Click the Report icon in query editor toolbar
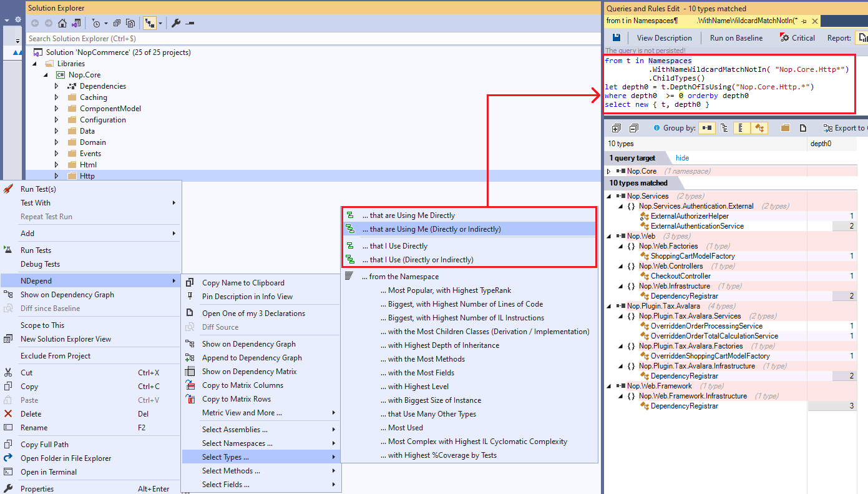This screenshot has width=868, height=494. pyautogui.click(x=862, y=37)
